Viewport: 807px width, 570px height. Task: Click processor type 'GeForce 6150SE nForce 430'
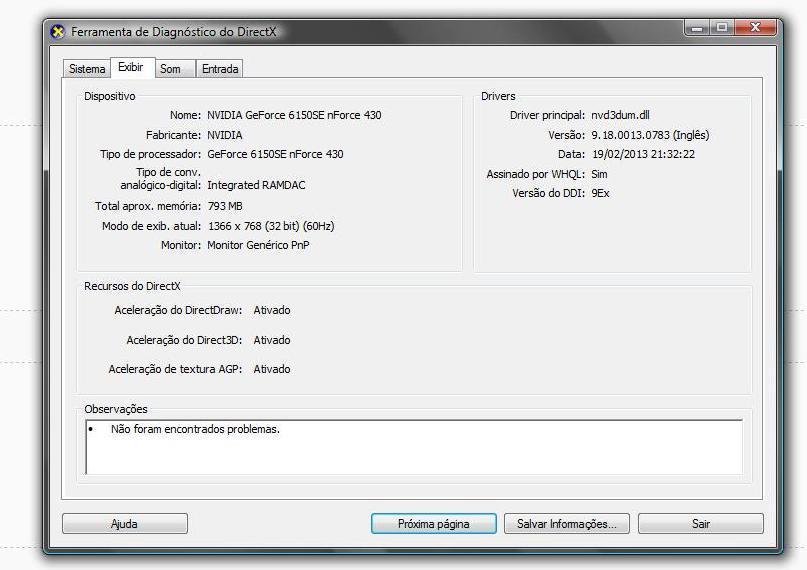[275, 154]
